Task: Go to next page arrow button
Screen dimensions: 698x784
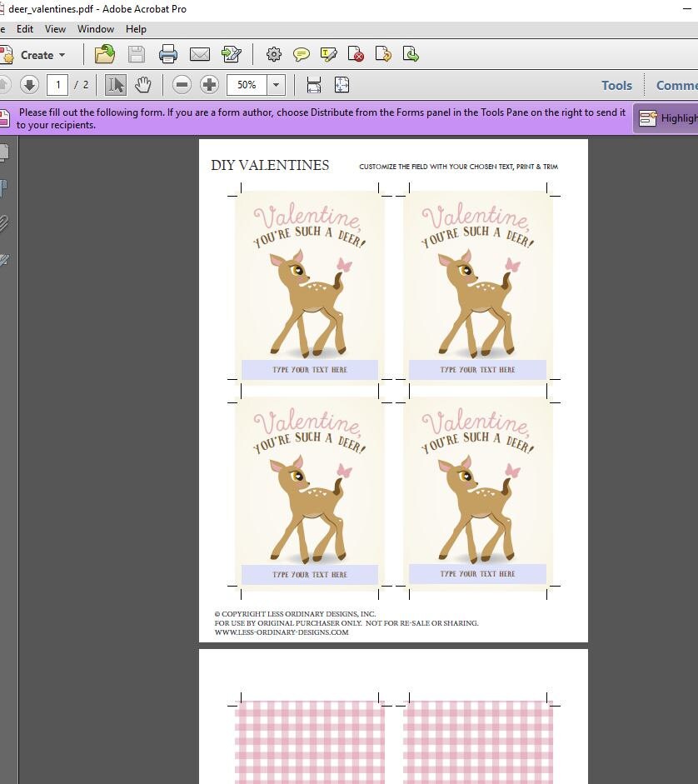Action: click(29, 85)
